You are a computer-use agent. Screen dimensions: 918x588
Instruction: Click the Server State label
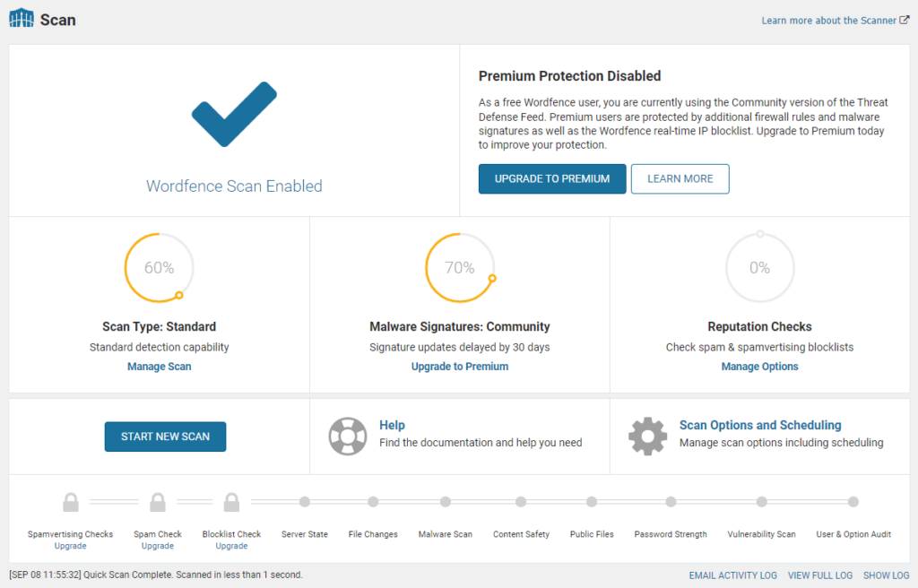(x=305, y=534)
